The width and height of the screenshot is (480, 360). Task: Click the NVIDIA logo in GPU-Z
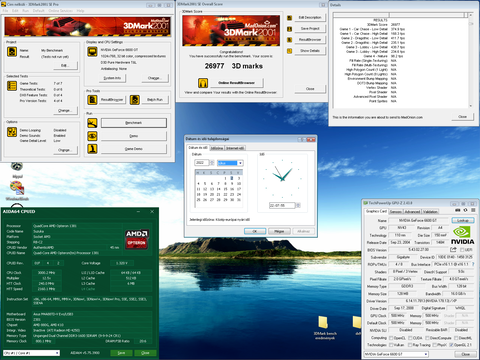(462, 235)
